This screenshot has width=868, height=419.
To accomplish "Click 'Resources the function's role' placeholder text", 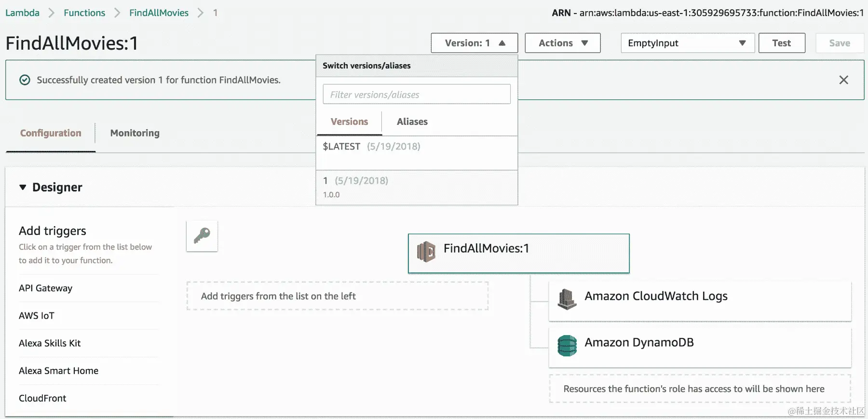I will [x=694, y=389].
